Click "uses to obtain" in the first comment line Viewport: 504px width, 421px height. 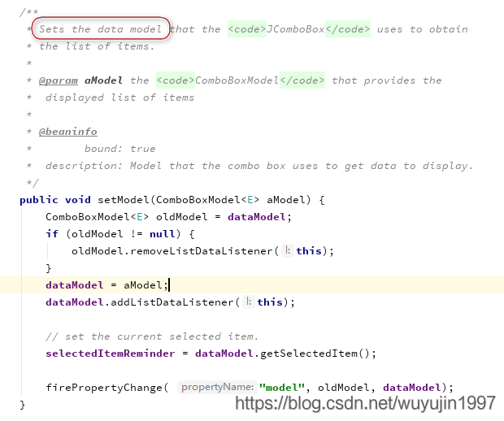(423, 29)
